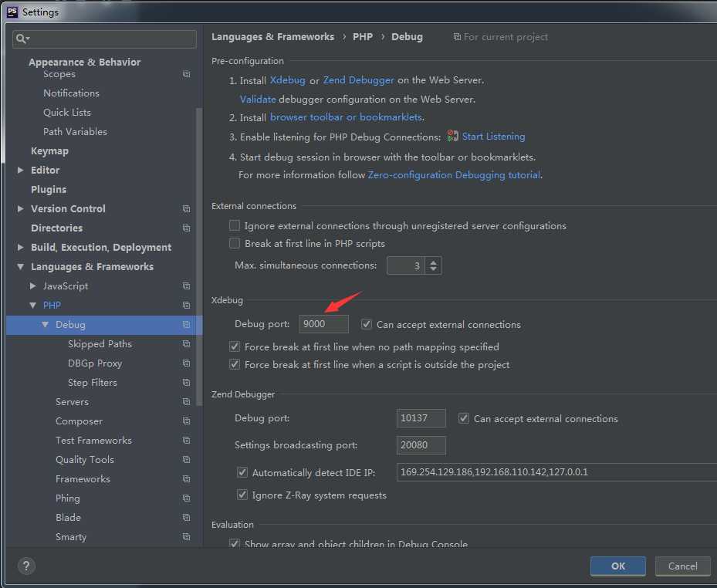The width and height of the screenshot is (717, 588).
Task: Click the project-level icon beside Directories
Action: (x=186, y=228)
